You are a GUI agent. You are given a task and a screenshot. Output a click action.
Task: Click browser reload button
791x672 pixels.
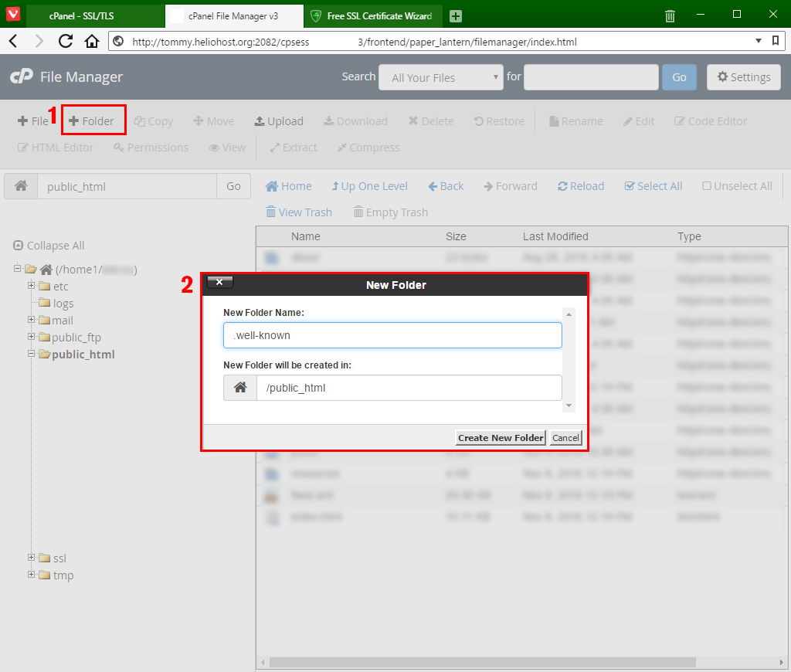(66, 42)
